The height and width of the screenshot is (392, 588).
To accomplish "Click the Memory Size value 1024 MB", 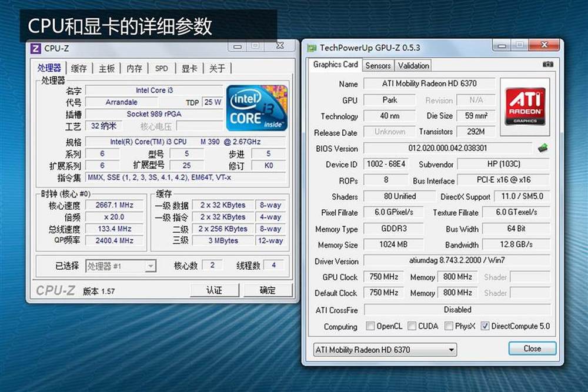I will click(394, 244).
